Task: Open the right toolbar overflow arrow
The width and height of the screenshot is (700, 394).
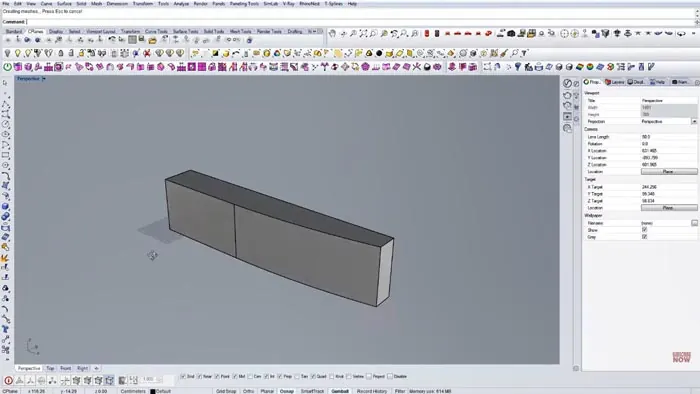Action: 693,33
